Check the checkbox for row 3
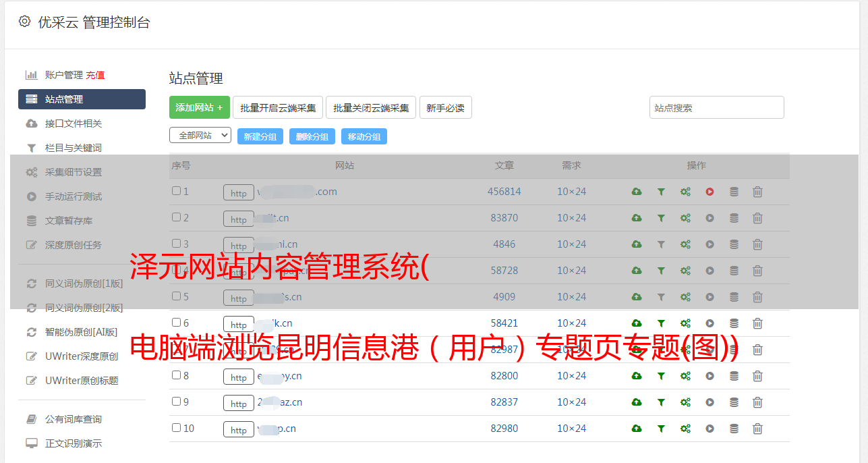 click(x=176, y=244)
